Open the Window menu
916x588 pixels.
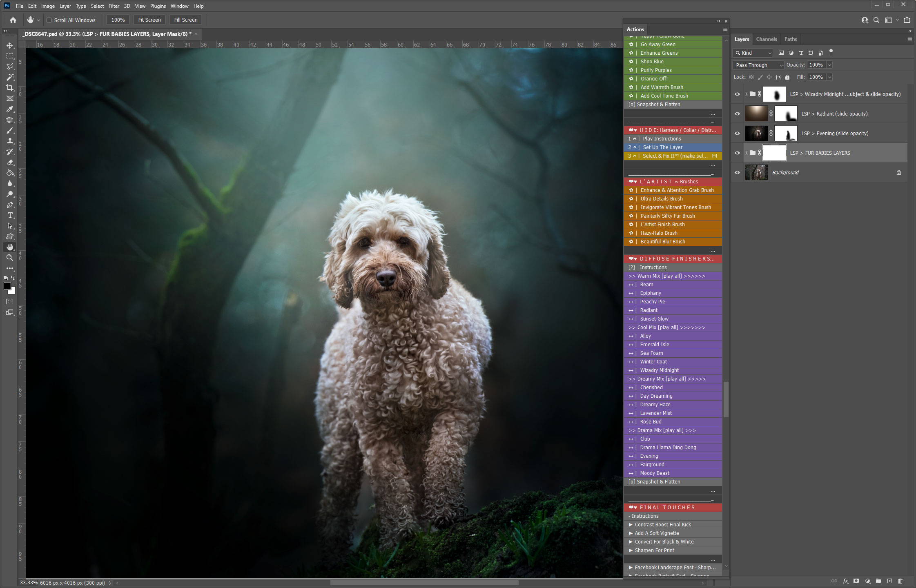(x=179, y=6)
